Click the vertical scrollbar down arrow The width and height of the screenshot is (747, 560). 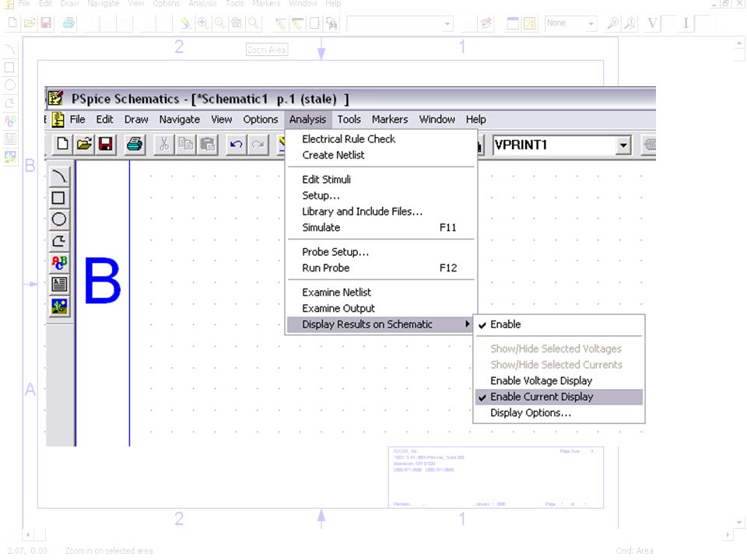coord(739,523)
